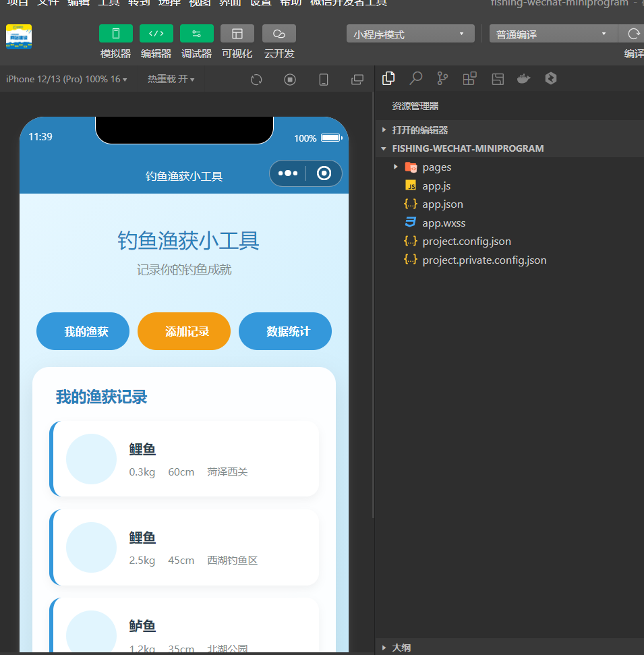This screenshot has height=655, width=644.
Task: Open the app.js file
Action: coord(510,186)
